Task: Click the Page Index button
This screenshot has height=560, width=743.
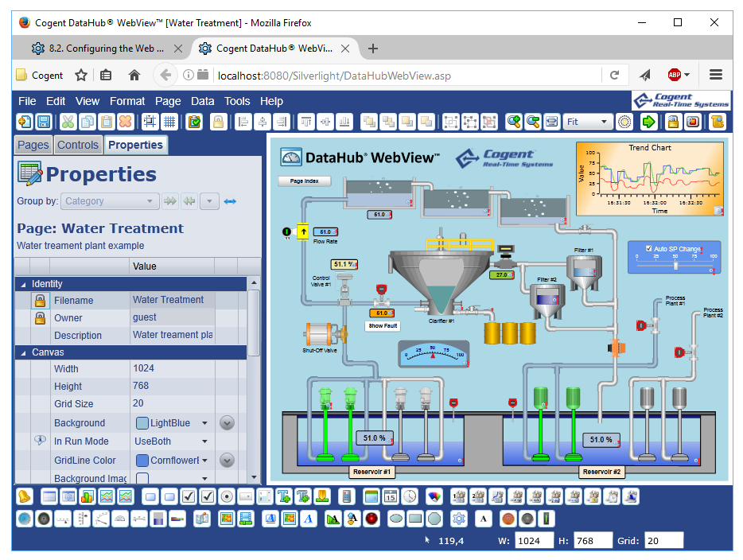Action: [x=304, y=181]
